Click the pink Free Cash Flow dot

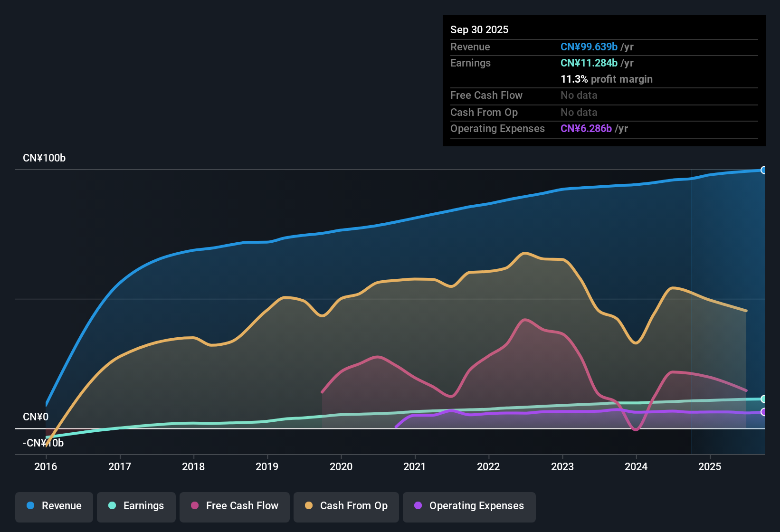[195, 505]
